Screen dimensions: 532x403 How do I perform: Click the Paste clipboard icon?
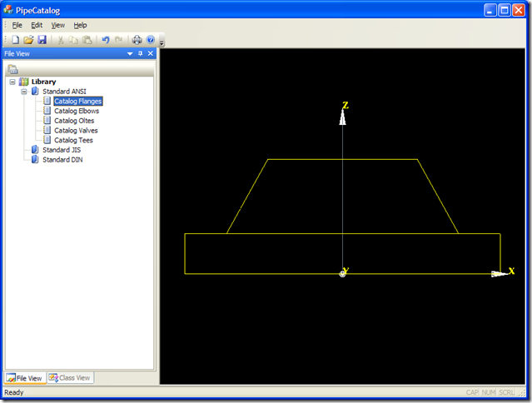pyautogui.click(x=87, y=40)
